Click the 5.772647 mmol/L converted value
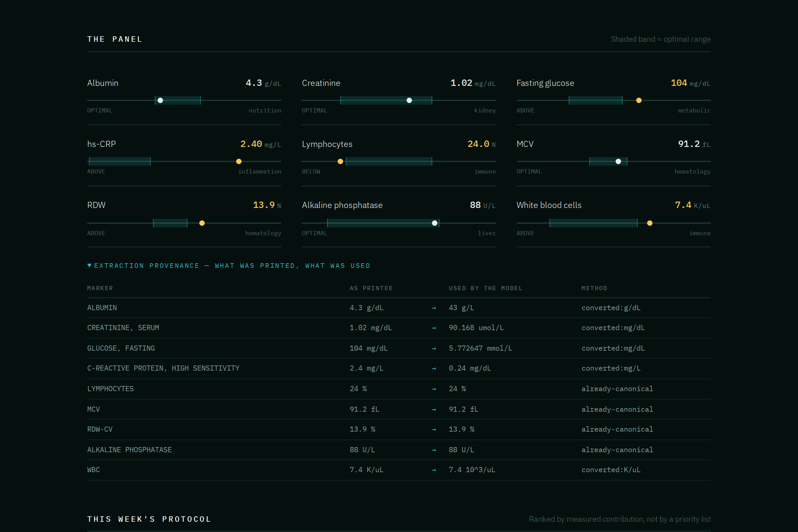 (x=481, y=348)
